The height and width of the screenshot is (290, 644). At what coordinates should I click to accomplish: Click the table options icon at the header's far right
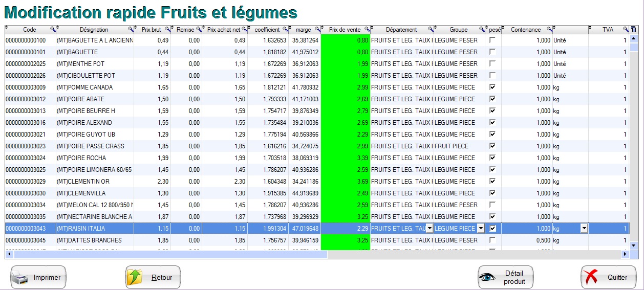pyautogui.click(x=634, y=30)
